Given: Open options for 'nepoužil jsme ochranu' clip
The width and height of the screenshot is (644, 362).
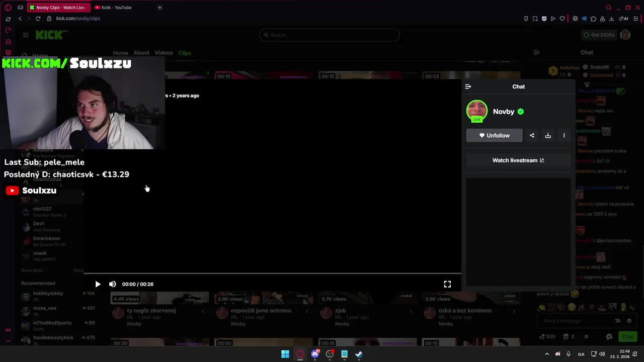Looking at the screenshot, I should pos(307,311).
